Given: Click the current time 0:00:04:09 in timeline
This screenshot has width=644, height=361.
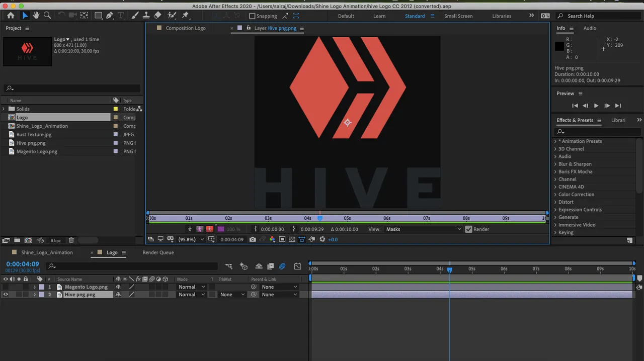Looking at the screenshot, I should point(23,264).
